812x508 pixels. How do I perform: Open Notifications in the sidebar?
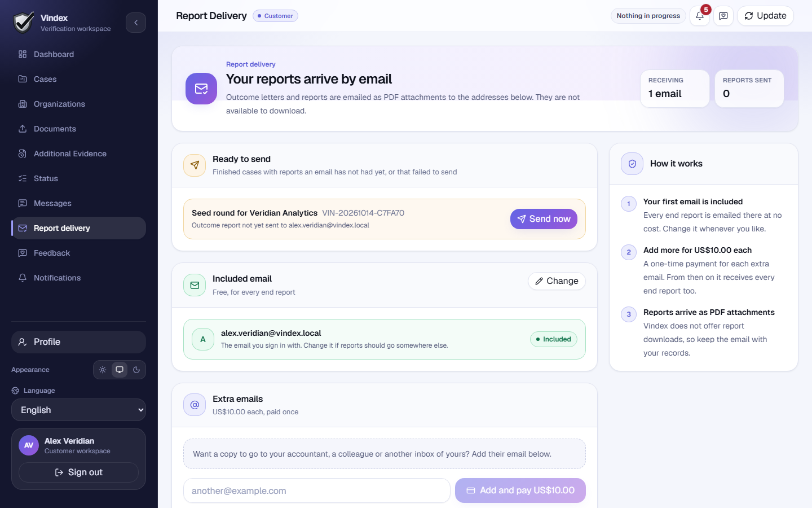point(78,278)
